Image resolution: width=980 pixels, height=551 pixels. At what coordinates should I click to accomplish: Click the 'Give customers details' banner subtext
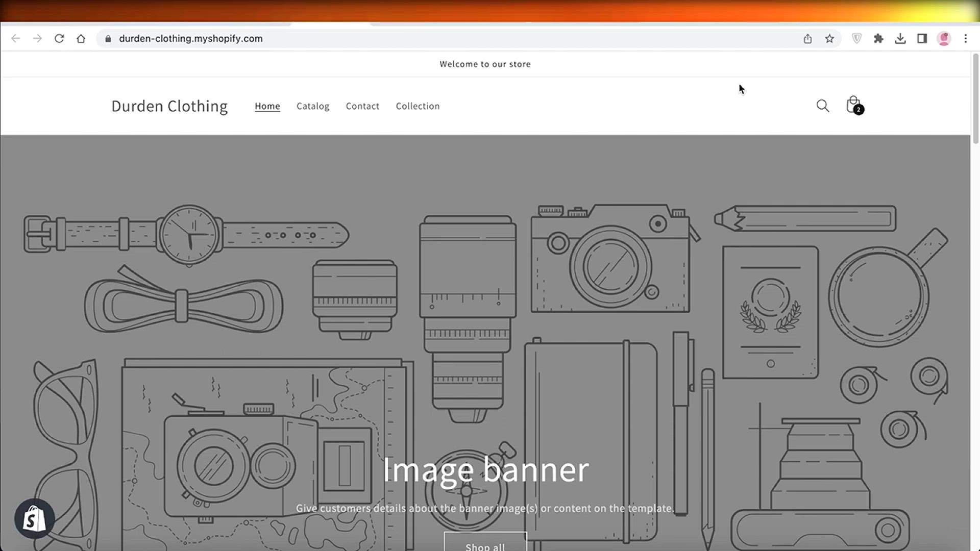485,508
